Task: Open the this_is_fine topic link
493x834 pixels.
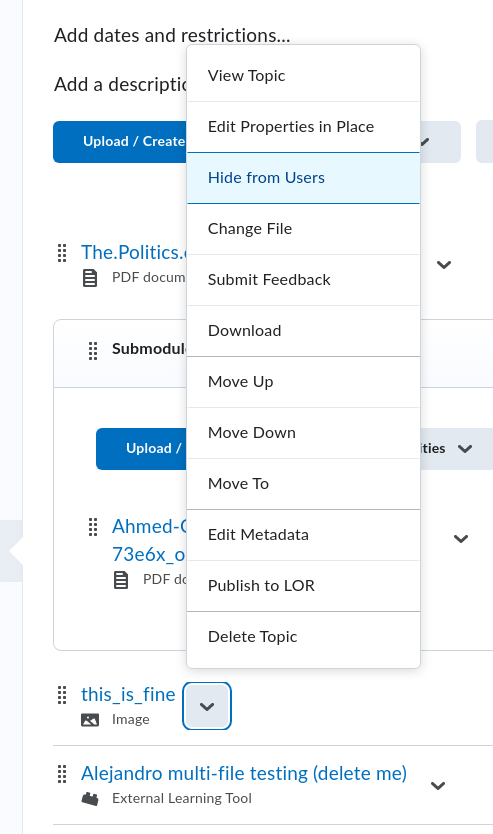Action: coord(128,695)
